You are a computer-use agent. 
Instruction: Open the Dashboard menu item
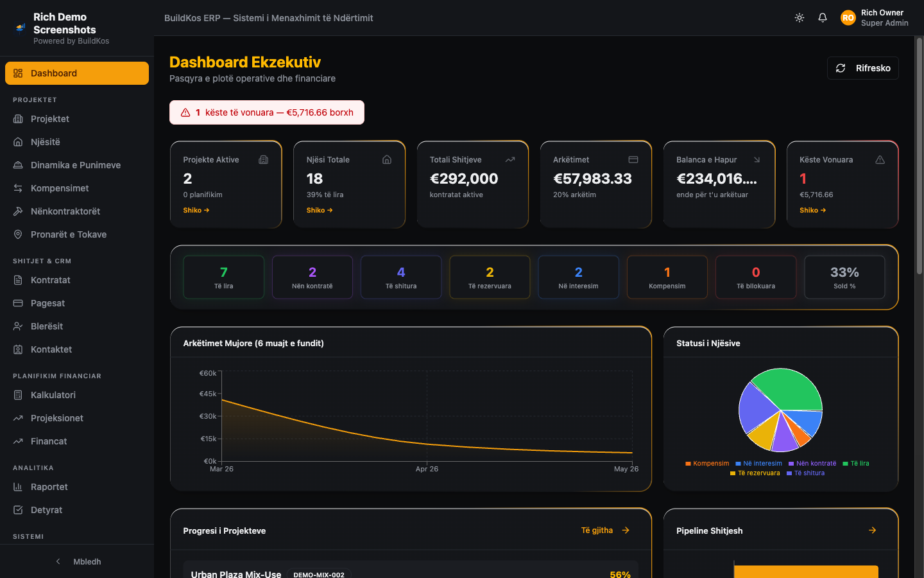[77, 73]
